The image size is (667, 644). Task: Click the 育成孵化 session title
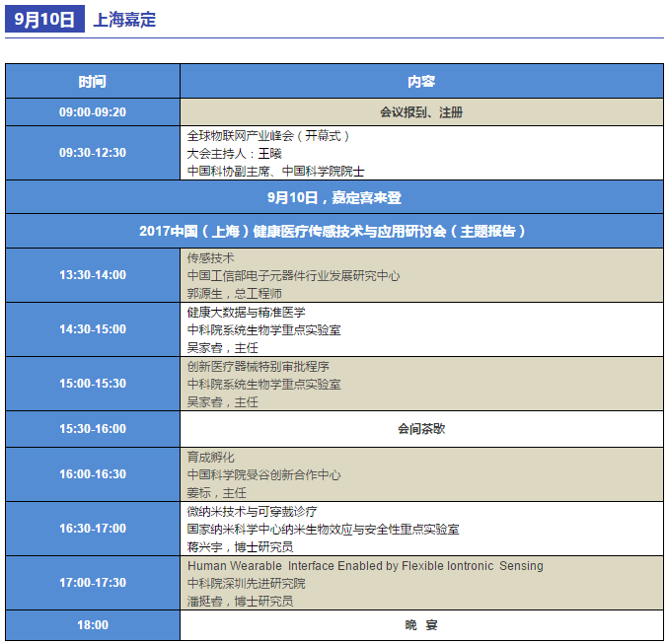211,458
